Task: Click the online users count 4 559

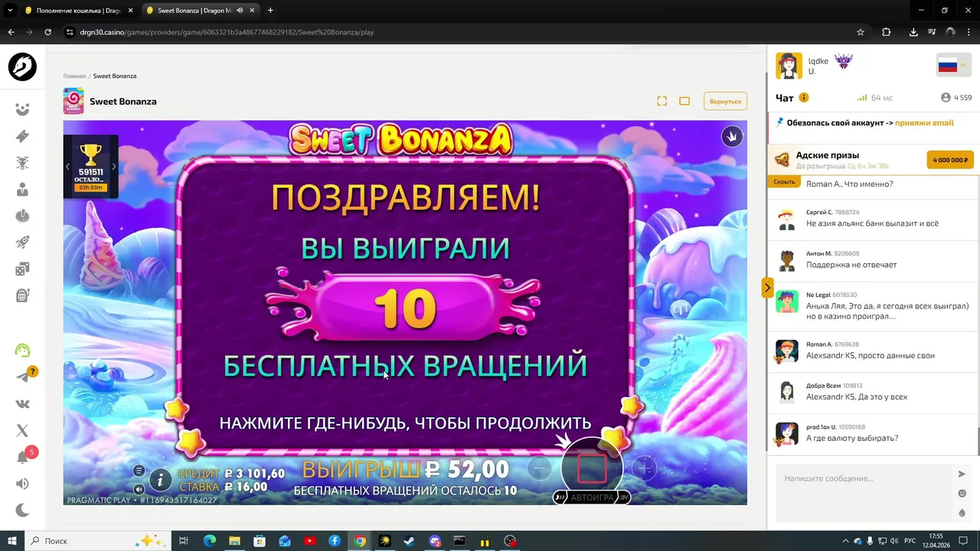Action: tap(956, 98)
